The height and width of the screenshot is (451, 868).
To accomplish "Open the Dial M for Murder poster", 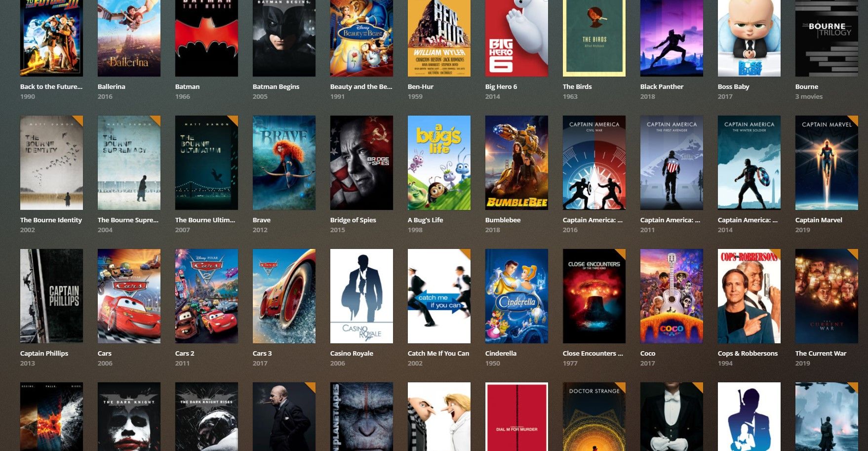I will pos(516,416).
